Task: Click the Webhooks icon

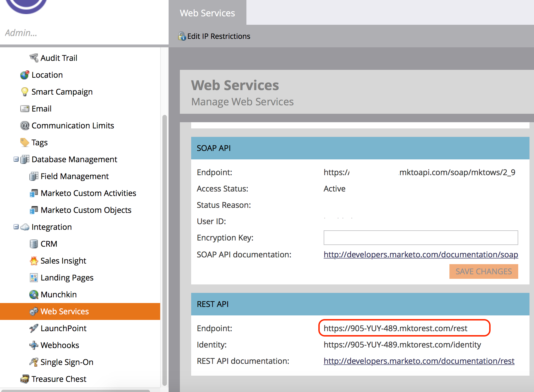Action: [34, 345]
